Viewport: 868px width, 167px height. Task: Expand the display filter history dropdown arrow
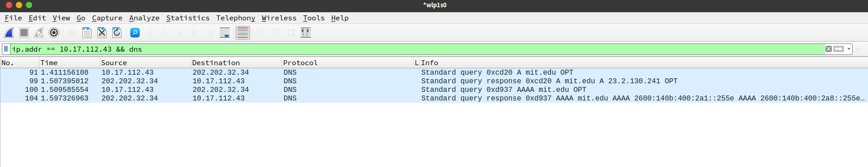(849, 49)
